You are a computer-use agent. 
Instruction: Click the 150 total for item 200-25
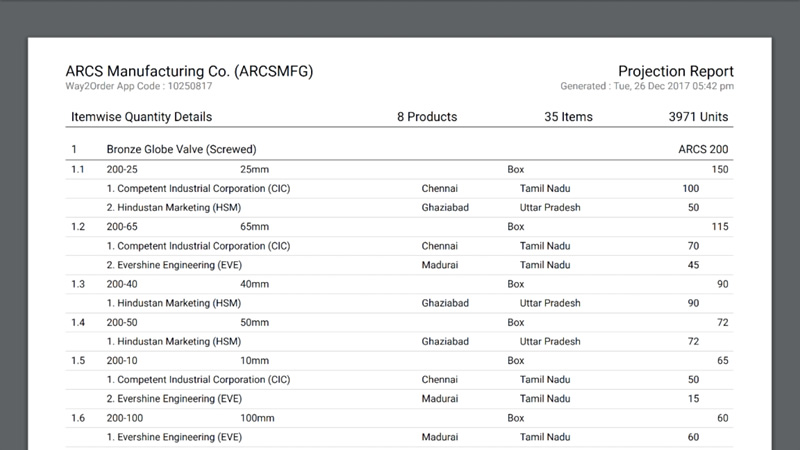click(x=720, y=169)
